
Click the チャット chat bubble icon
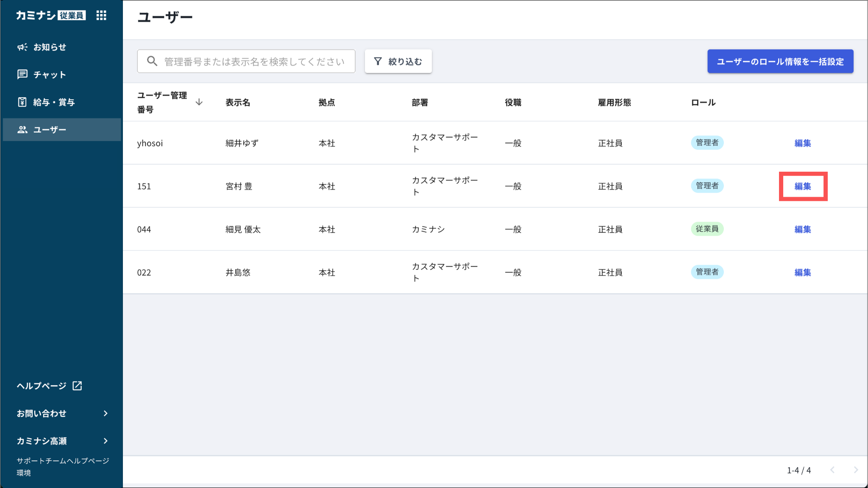(22, 75)
